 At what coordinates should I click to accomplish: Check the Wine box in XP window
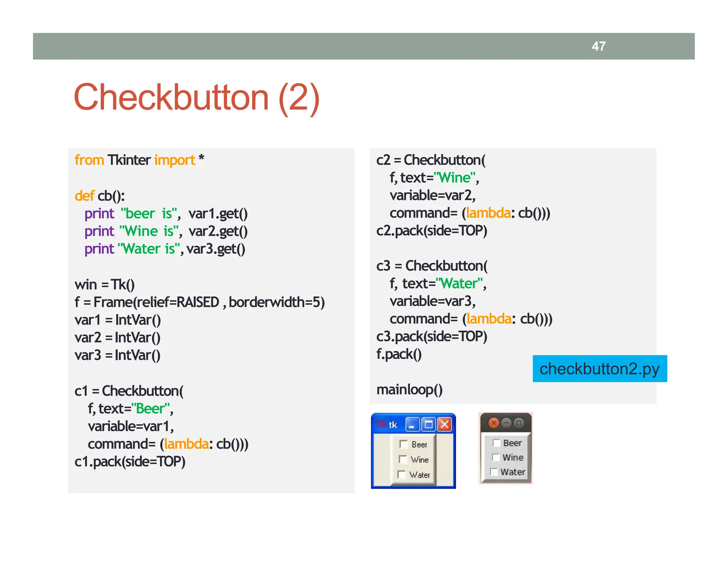click(x=403, y=459)
